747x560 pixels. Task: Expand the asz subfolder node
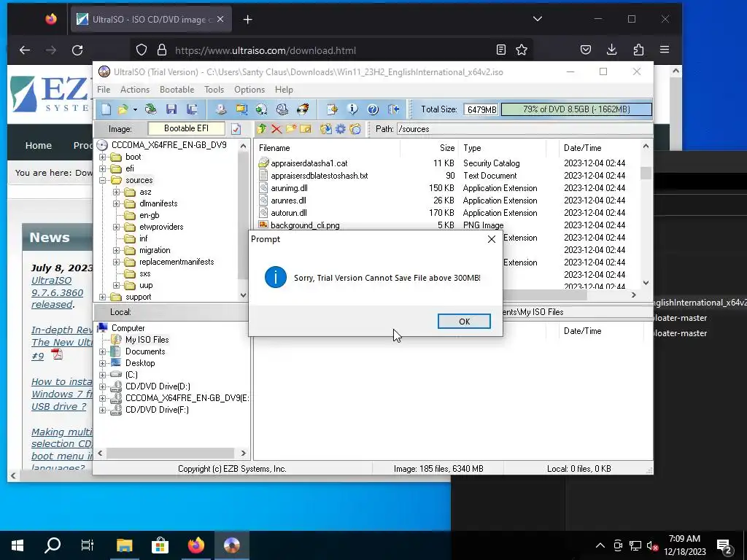(x=116, y=192)
